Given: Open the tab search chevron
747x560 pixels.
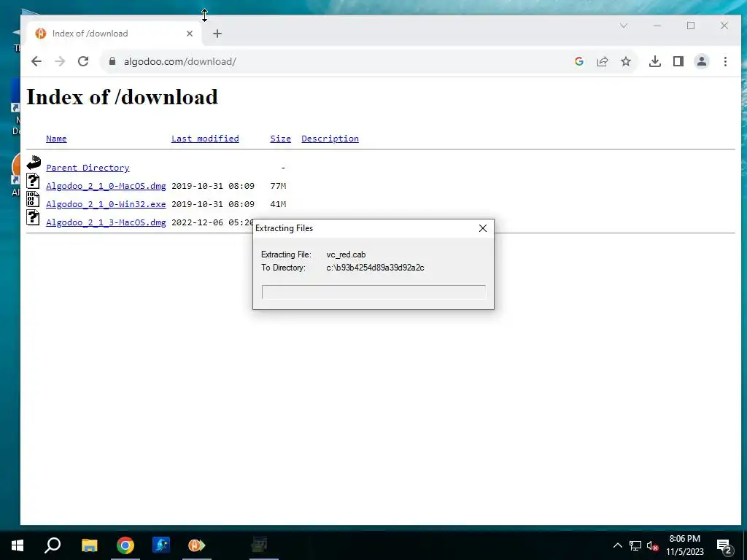Looking at the screenshot, I should pyautogui.click(x=624, y=26).
